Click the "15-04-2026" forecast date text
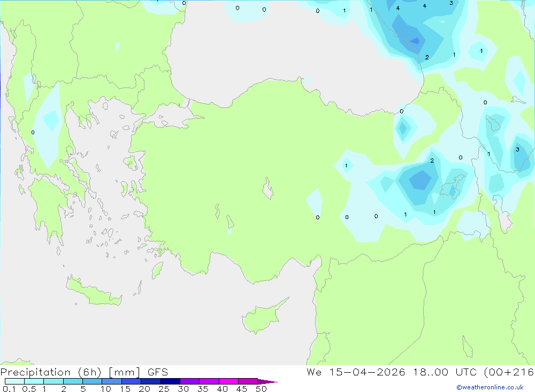Screen dimensions: 535x392 367,372
